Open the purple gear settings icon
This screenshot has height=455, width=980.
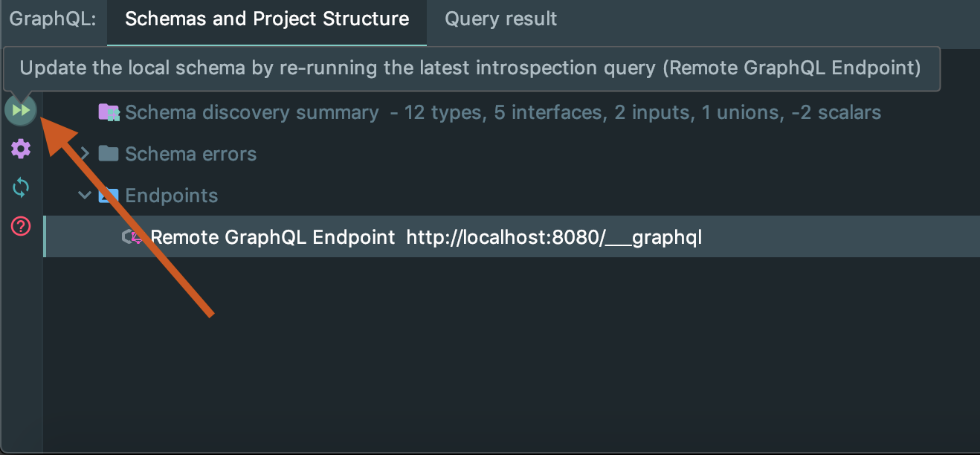[21, 149]
